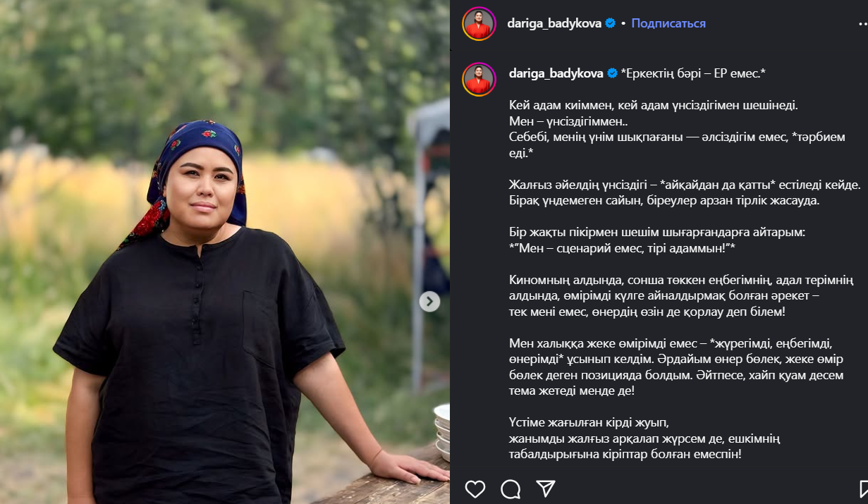868x504 pixels.
Task: Click the paragraph starting "Мен халыққа жеке өмірімді"
Action: 676,367
